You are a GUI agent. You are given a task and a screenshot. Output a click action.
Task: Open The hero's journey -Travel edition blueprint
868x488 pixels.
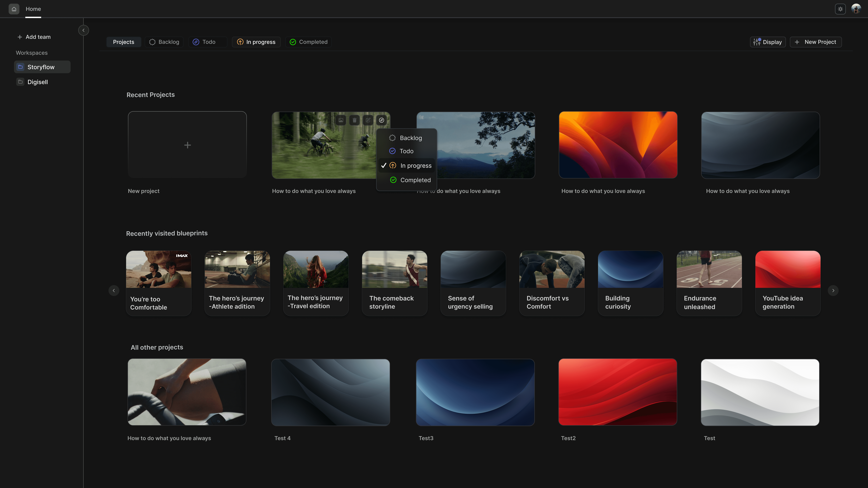point(316,283)
